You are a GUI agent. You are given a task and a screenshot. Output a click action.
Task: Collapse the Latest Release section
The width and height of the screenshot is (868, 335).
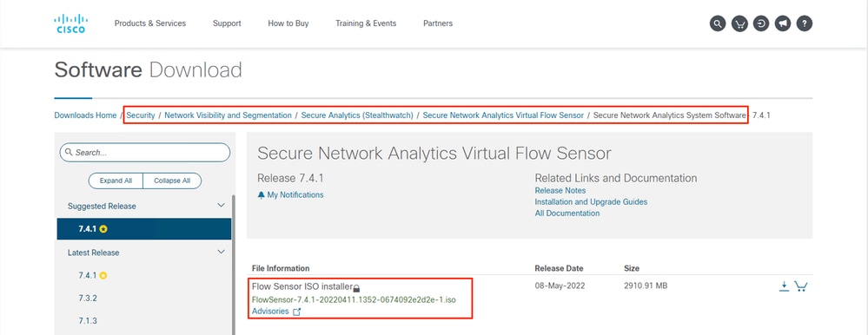221,252
